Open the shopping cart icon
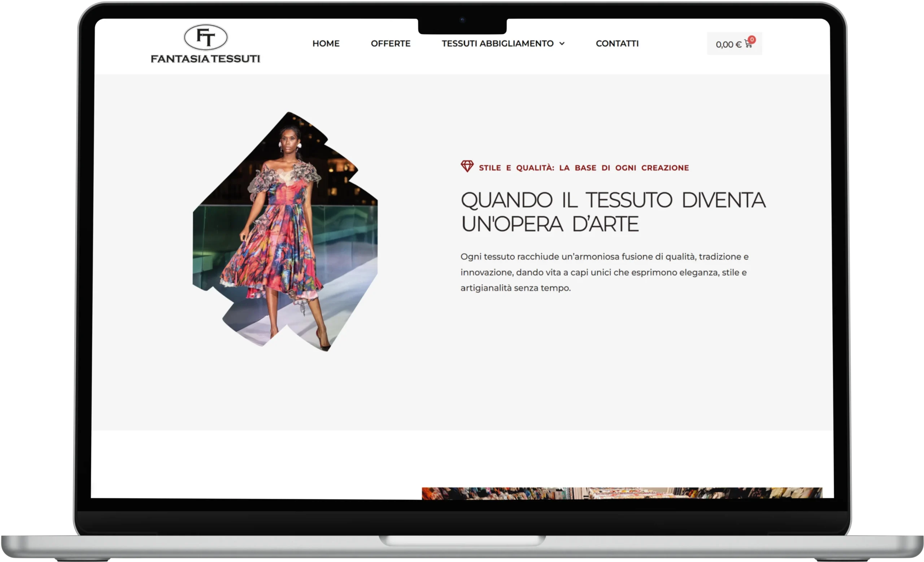The height and width of the screenshot is (562, 924). tap(748, 45)
